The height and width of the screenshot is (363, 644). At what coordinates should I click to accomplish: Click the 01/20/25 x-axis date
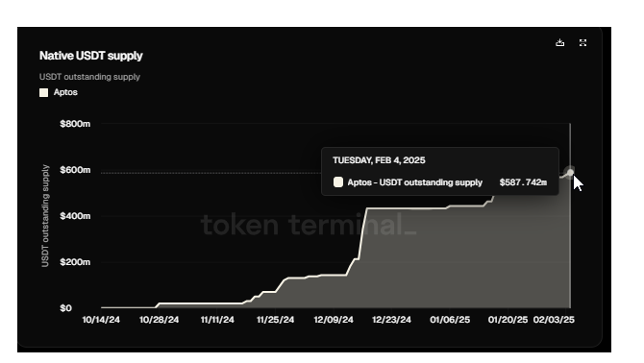(508, 320)
